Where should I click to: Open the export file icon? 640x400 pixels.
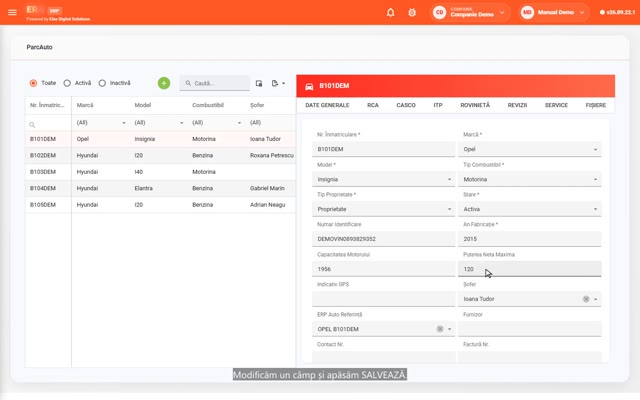pyautogui.click(x=275, y=83)
